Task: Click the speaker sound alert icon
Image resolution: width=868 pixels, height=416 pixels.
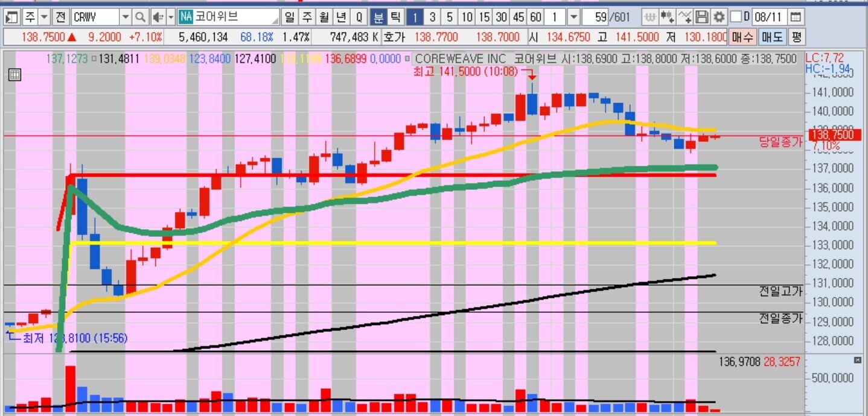Action: pyautogui.click(x=157, y=17)
